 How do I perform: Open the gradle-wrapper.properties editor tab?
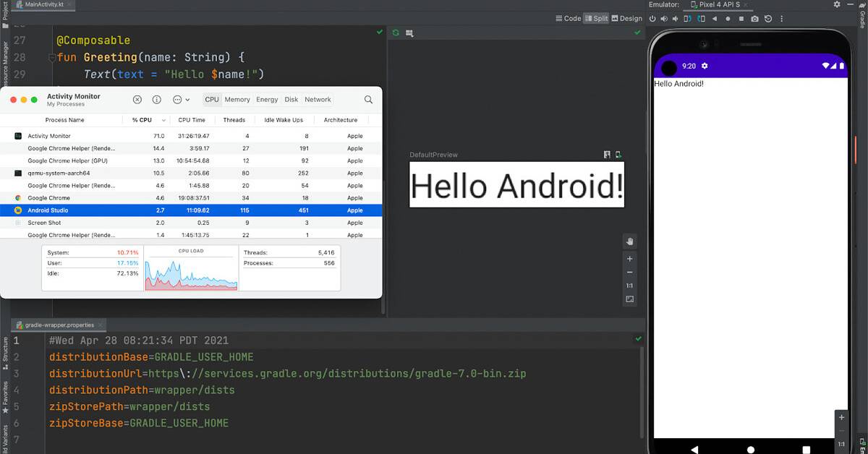tap(59, 325)
